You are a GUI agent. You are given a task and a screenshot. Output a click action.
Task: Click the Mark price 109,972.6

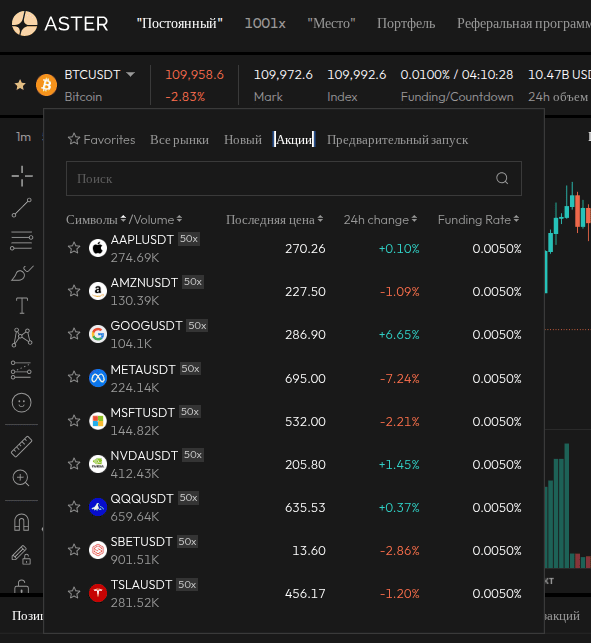coord(283,75)
